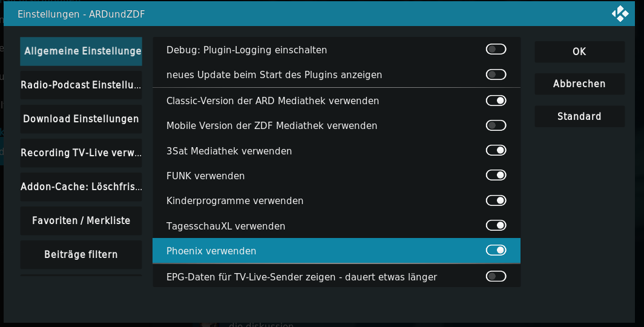Select Favoriten / Merkliste category
The width and height of the screenshot is (644, 327).
81,220
